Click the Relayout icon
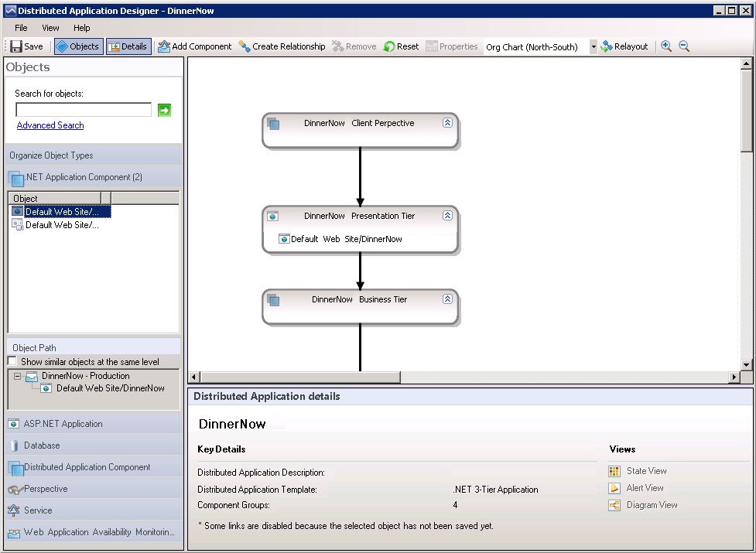This screenshot has height=553, width=756. 607,46
